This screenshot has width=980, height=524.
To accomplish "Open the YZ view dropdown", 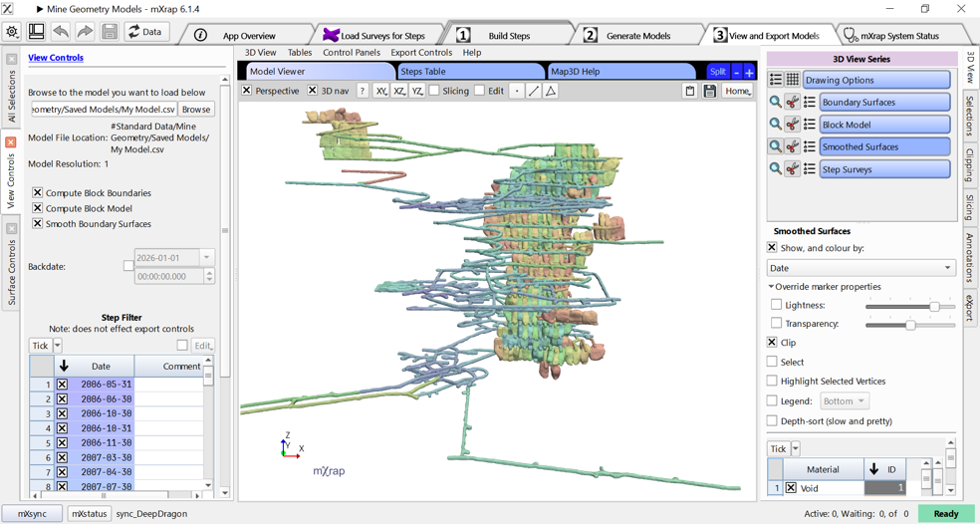I will 417,91.
